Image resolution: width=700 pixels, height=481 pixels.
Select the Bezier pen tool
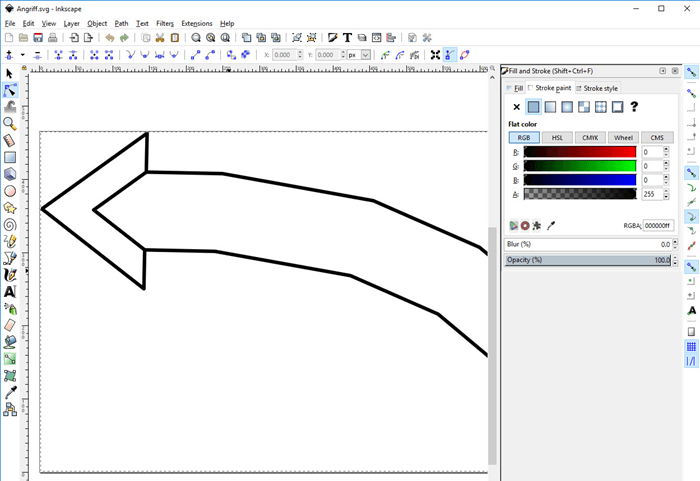click(10, 258)
